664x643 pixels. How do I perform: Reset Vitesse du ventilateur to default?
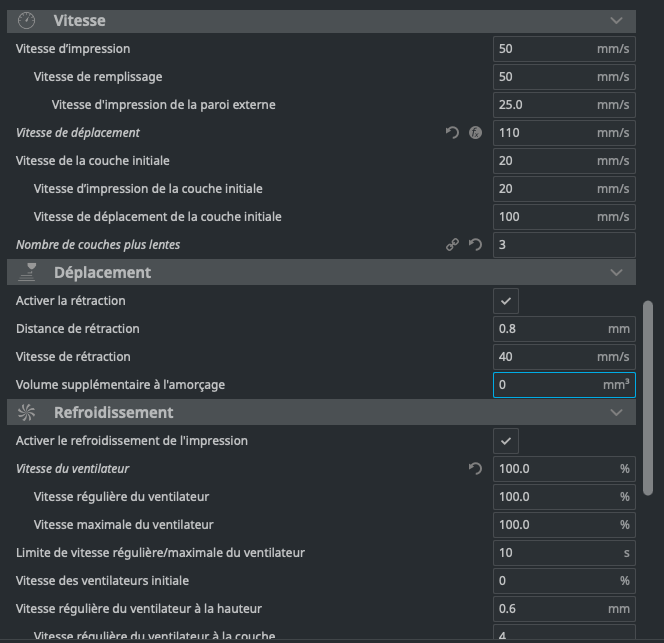tap(475, 469)
